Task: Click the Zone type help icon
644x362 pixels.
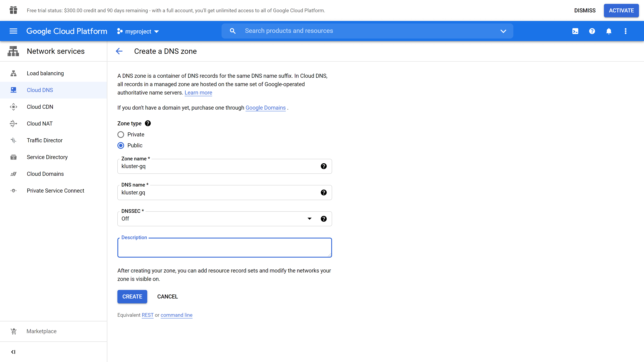Action: click(148, 123)
